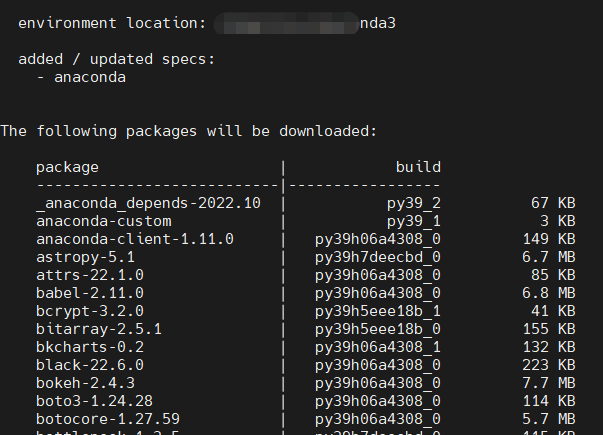Click the 'boto3-1.24.28' package name
Viewport: 603px width, 435px height.
[95, 402]
